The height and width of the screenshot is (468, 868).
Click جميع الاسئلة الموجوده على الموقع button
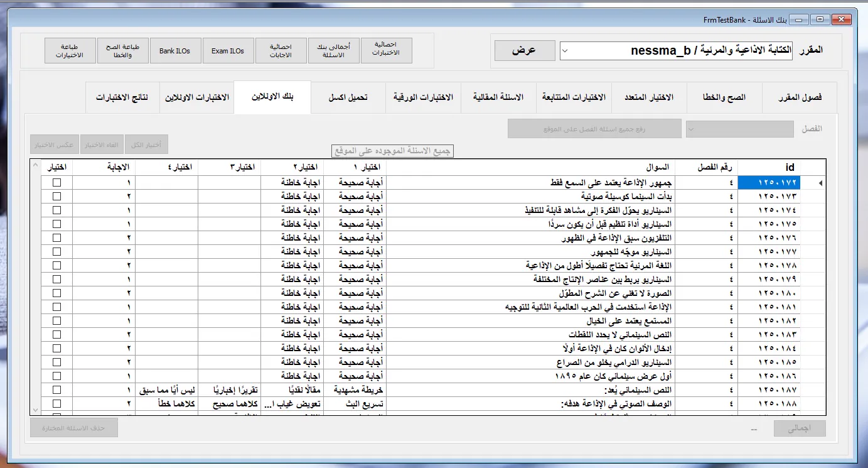(392, 151)
